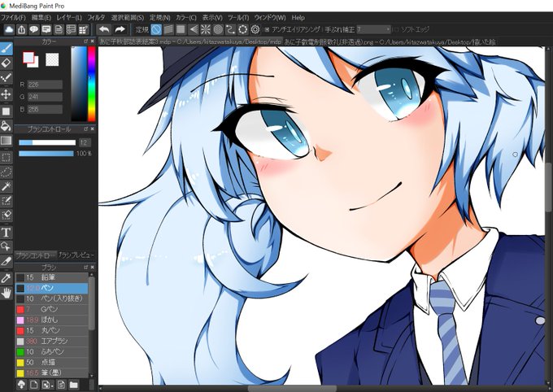Viewport: 553px width, 392px height.
Task: Select the Eraser tool in left toolbar
Action: tap(7, 63)
